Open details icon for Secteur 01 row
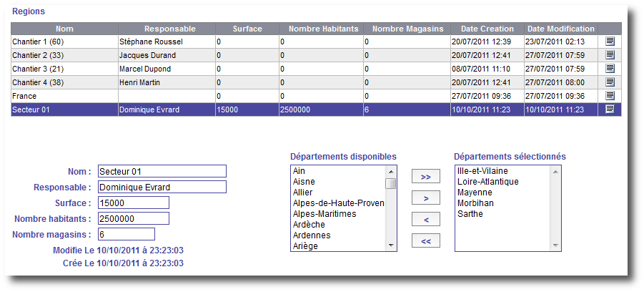Viewport: 644px width, 292px height. (x=610, y=109)
